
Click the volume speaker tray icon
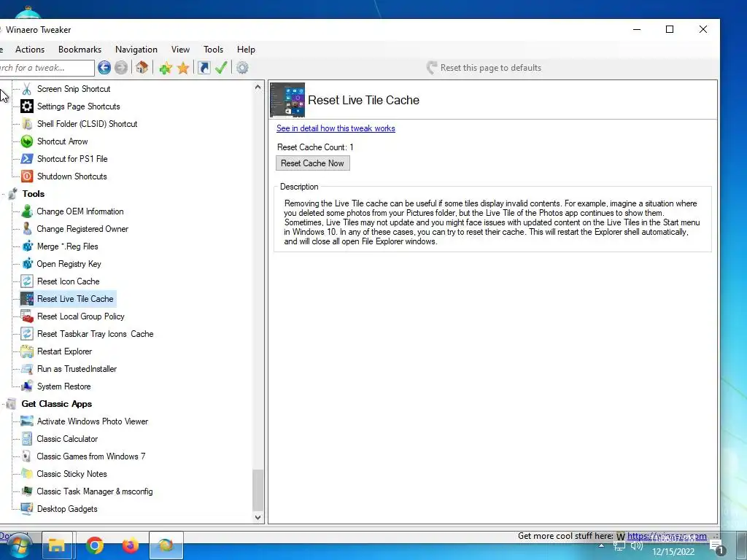(636, 546)
